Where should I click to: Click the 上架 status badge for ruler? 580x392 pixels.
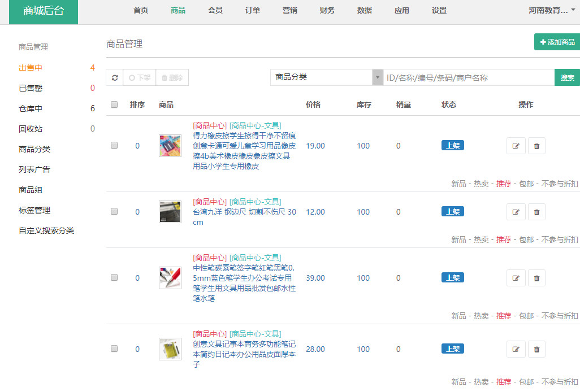tap(452, 212)
